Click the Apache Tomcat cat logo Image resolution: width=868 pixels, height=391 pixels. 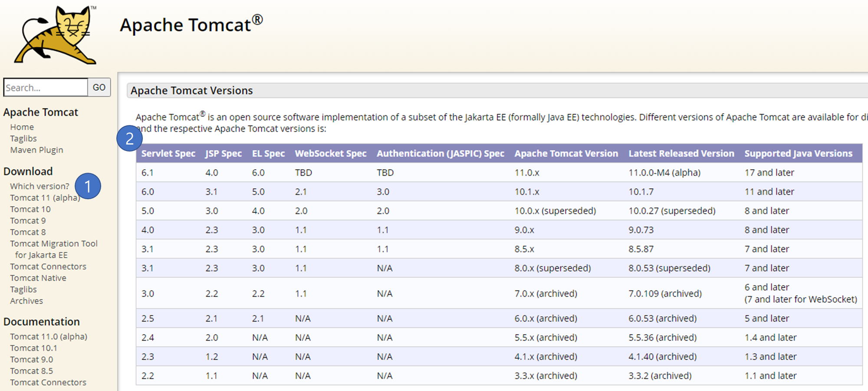tap(56, 35)
